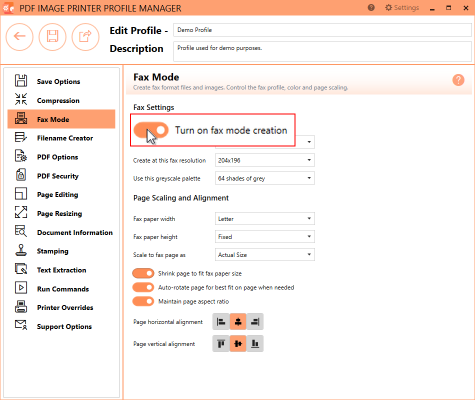
Task: Click the Description text field
Action: 322,51
